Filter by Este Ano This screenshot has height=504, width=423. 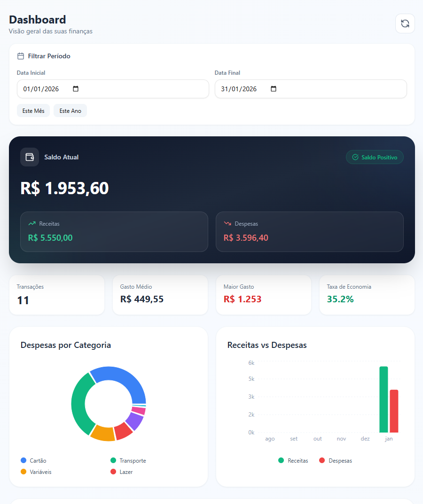tap(70, 110)
